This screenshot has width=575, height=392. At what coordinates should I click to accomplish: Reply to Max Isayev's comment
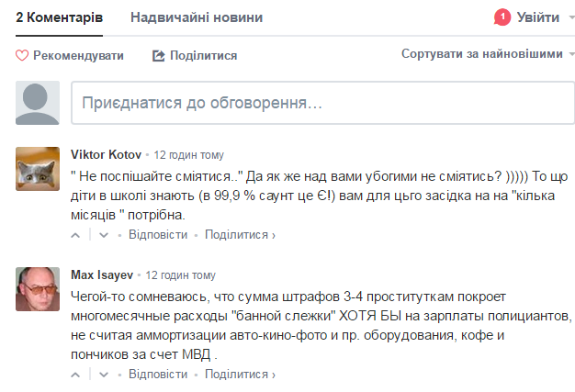click(158, 375)
